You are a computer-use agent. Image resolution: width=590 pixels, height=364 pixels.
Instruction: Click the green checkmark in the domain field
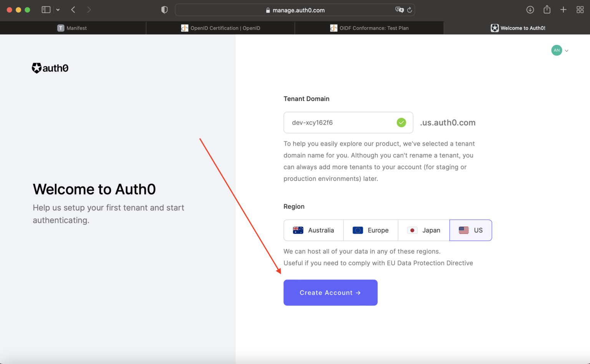coord(401,122)
